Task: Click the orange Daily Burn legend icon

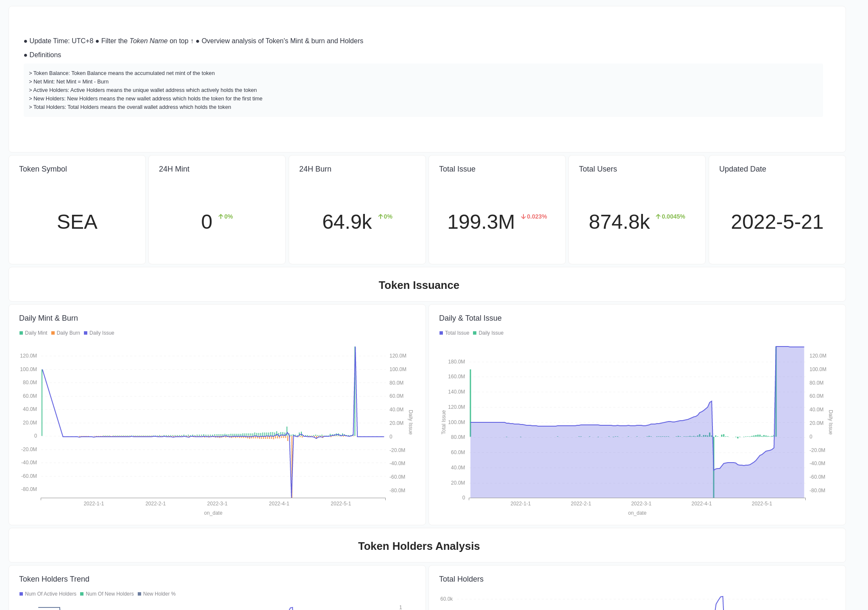Action: click(53, 333)
